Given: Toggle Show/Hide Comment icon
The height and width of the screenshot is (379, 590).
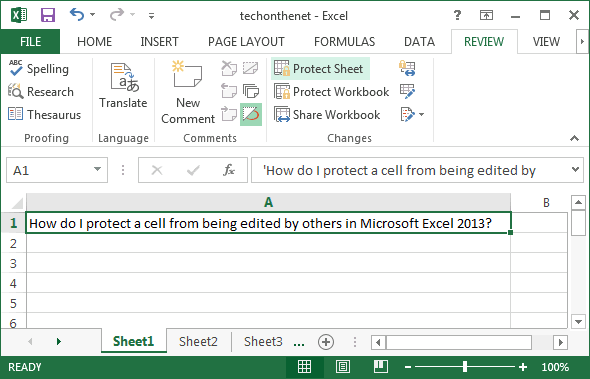Looking at the screenshot, I should pos(251,68).
